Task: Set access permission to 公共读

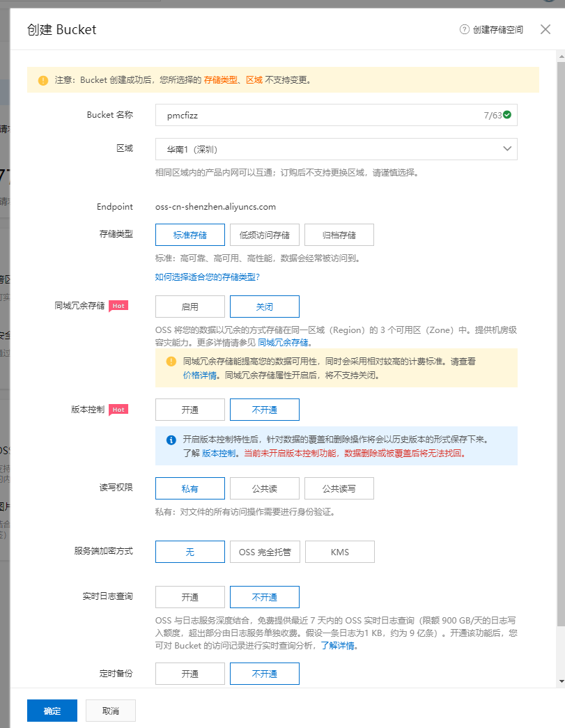Action: [x=264, y=488]
